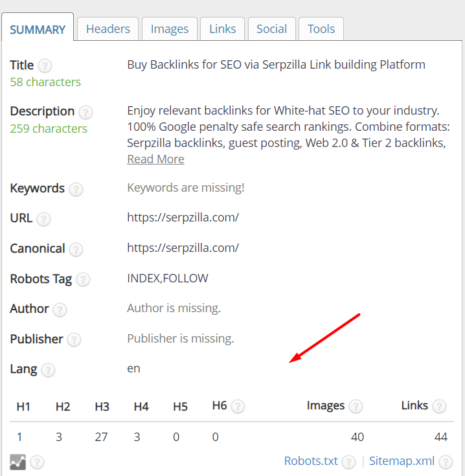465x476 pixels.
Task: Click the H5 column header
Action: point(180,407)
